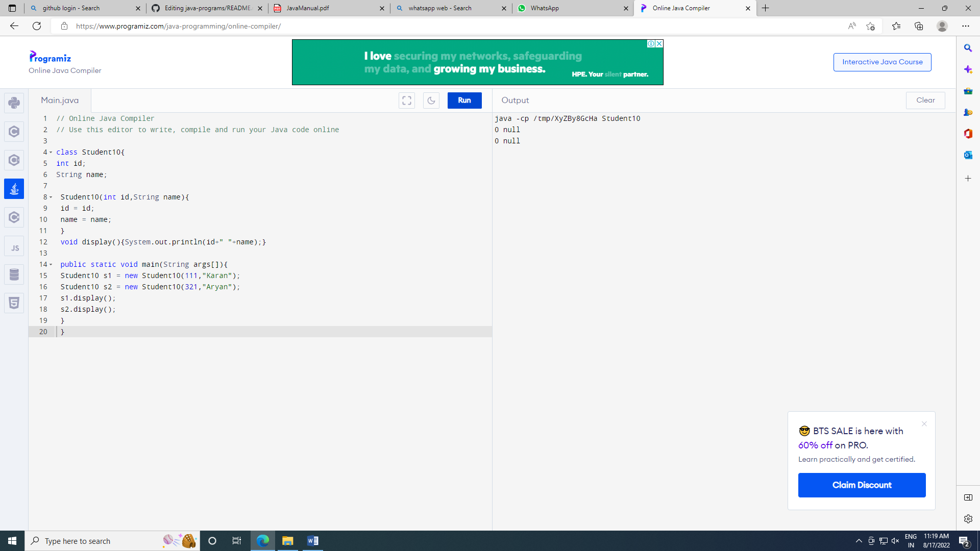Switch to the github login Search tab
The width and height of the screenshot is (980, 551).
84,8
